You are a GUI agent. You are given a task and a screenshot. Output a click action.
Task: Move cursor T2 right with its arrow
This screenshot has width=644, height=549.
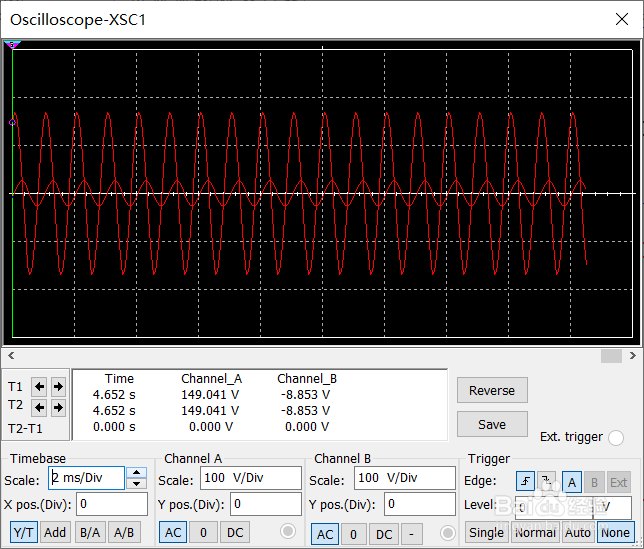(x=58, y=407)
